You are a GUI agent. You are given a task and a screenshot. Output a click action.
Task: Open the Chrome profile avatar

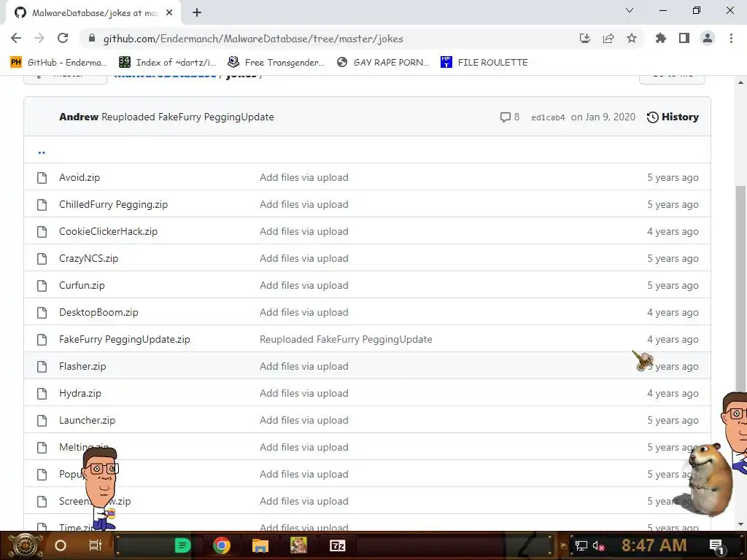[x=708, y=39]
